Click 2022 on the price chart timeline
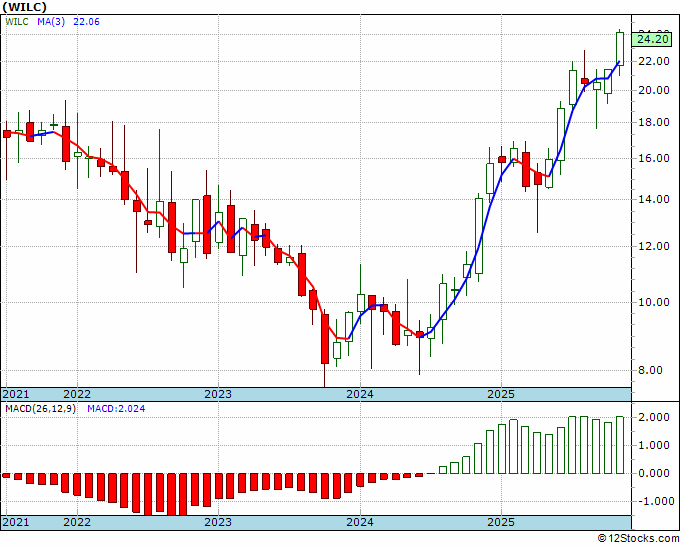The width and height of the screenshot is (680, 546). click(x=77, y=394)
